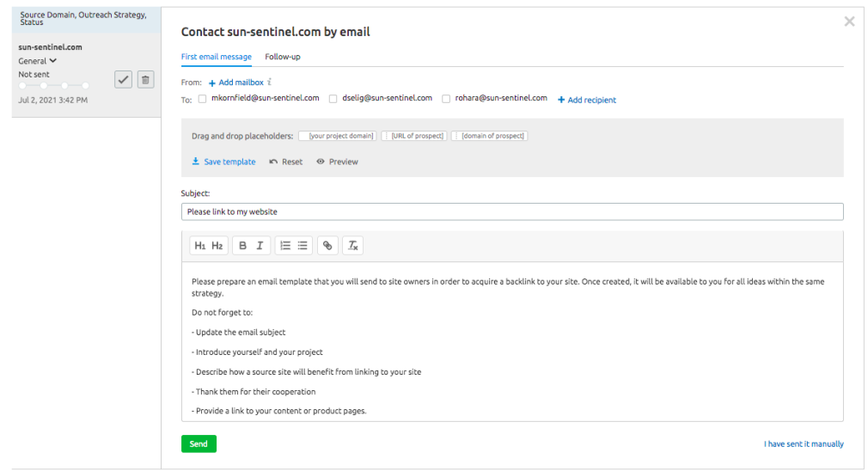Toggle italic text formatting
The height and width of the screenshot is (471, 868).
pos(260,246)
